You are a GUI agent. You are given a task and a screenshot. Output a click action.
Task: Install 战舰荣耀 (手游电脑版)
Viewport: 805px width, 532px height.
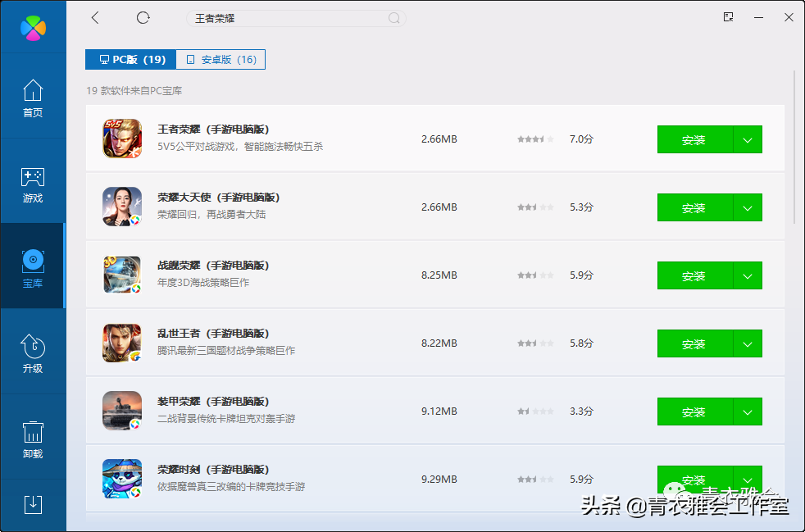pyautogui.click(x=694, y=275)
